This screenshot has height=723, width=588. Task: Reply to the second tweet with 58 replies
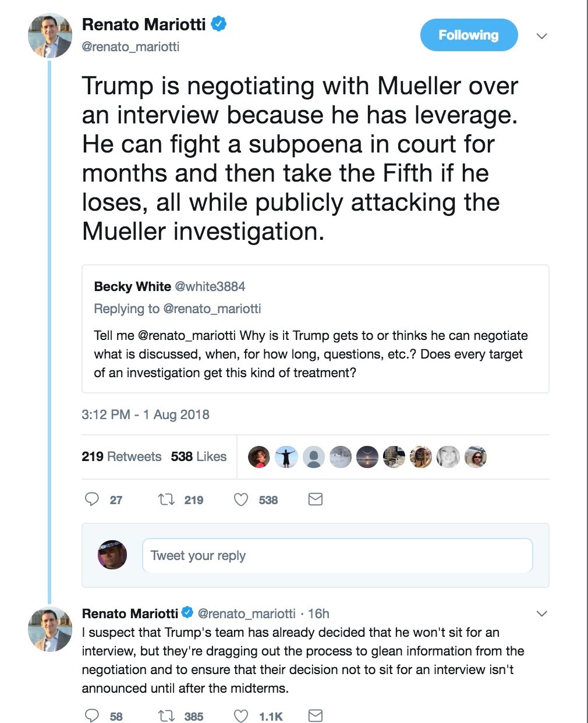[92, 715]
